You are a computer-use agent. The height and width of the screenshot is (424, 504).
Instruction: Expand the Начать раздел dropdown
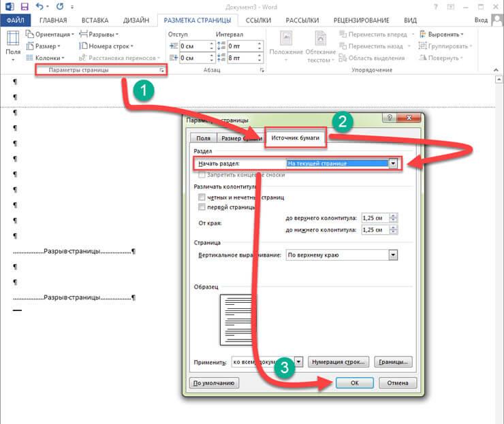(x=393, y=163)
